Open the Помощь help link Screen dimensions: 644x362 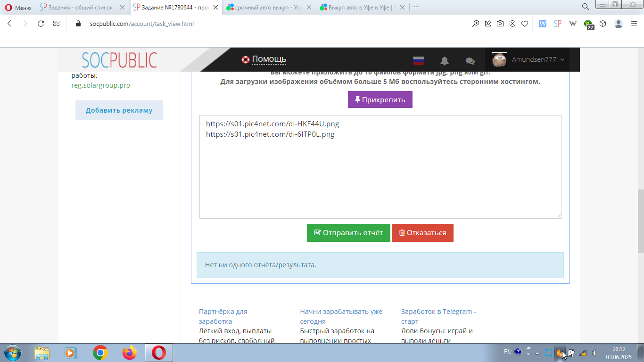(264, 59)
